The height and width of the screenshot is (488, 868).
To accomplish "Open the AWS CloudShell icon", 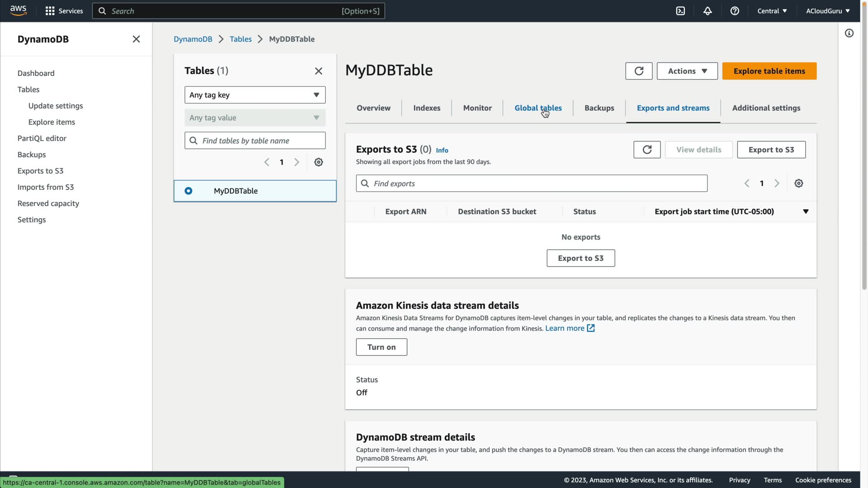I will 680,11.
